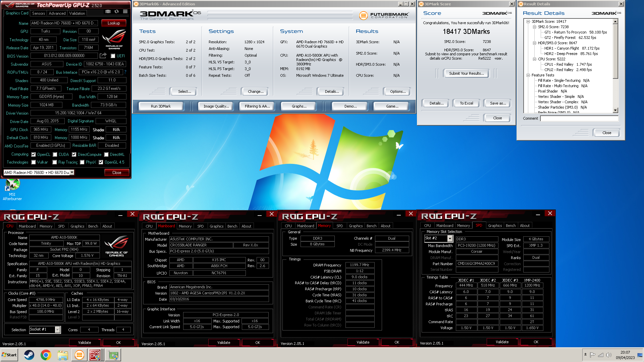Click Result Details scrollbar up arrow
This screenshot has width=644, height=362.
(x=615, y=21)
